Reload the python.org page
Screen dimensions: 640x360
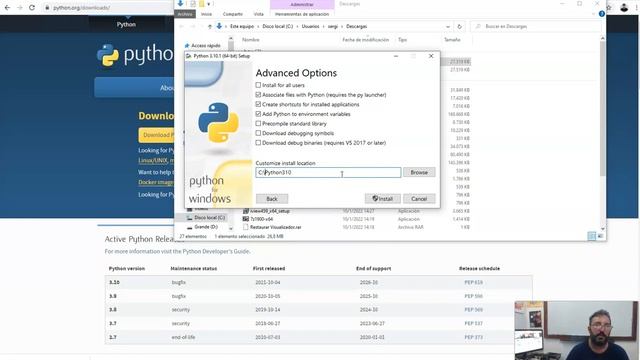coord(32,7)
